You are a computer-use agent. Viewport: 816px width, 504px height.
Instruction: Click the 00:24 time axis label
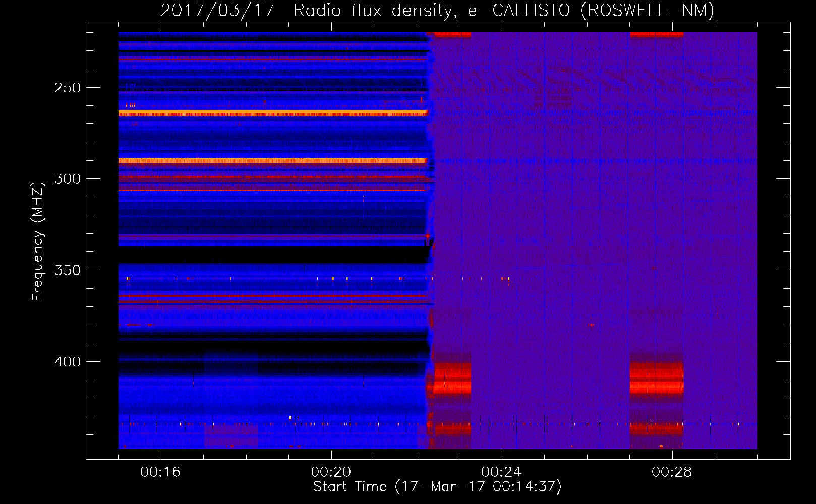pyautogui.click(x=501, y=472)
